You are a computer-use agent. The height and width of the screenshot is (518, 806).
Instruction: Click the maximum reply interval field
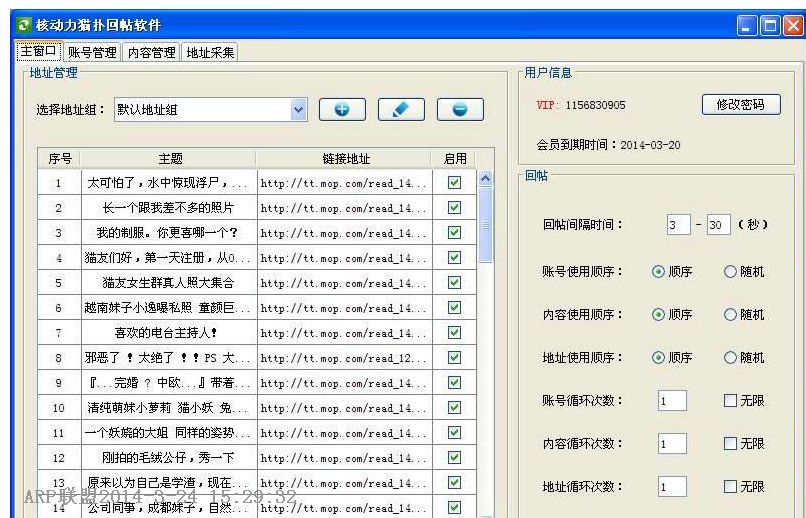click(718, 225)
